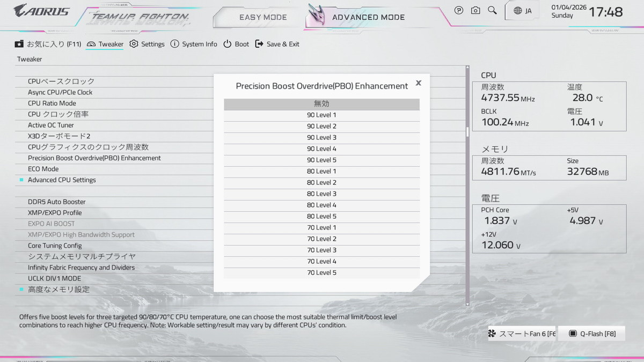Open スマートFan 6 button

coord(522,334)
